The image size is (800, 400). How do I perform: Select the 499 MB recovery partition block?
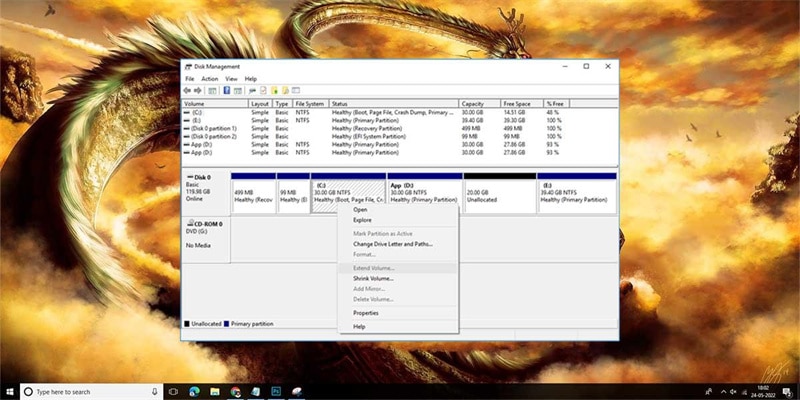pyautogui.click(x=254, y=193)
